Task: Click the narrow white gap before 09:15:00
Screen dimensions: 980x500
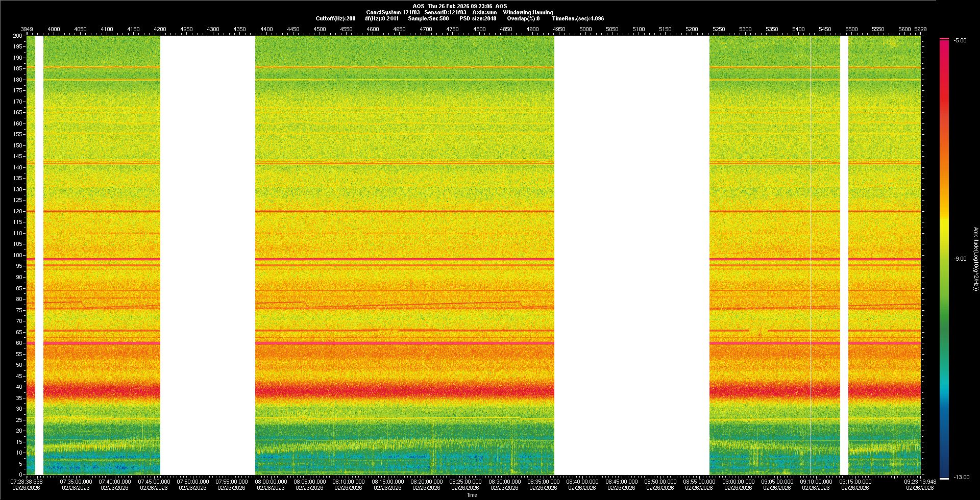Action: pyautogui.click(x=844, y=255)
